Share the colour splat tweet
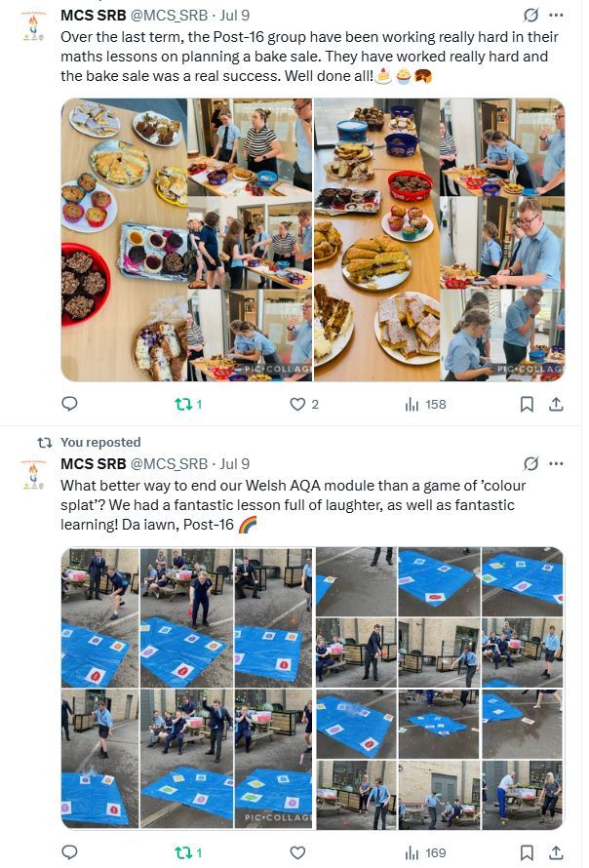The width and height of the screenshot is (589, 868). pos(557,852)
